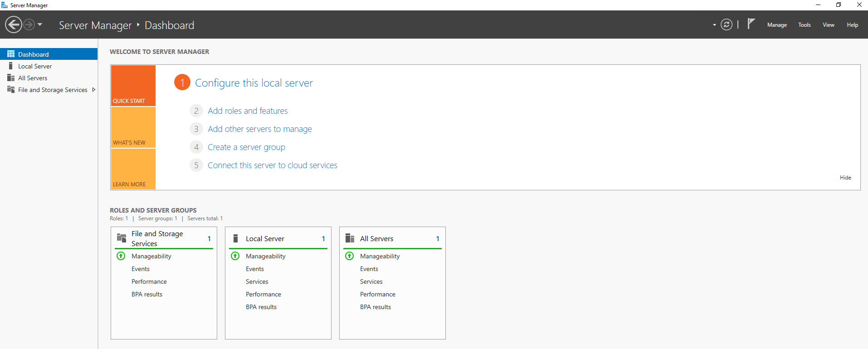Click File and Storage Services tile icon
868x349 pixels.
(122, 238)
